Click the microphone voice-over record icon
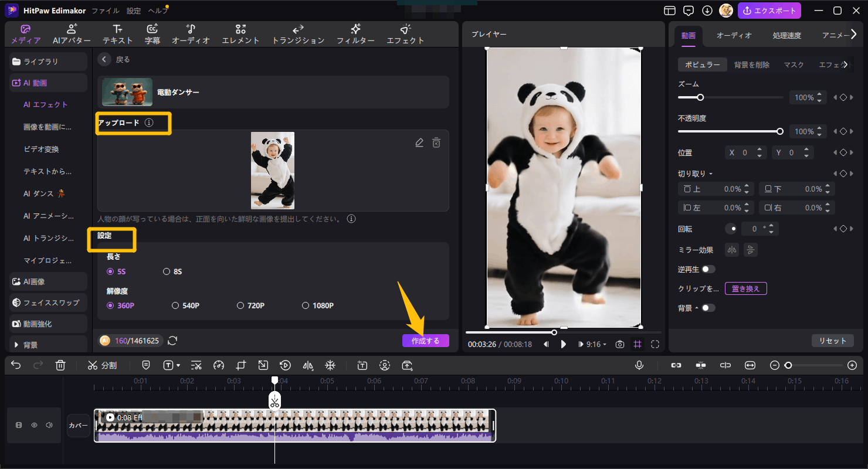 point(639,365)
